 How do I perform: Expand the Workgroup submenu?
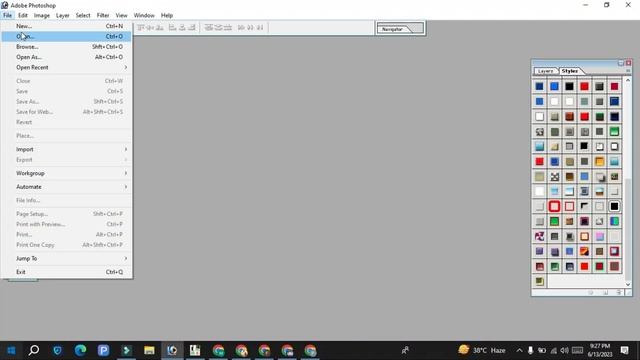[x=67, y=173]
